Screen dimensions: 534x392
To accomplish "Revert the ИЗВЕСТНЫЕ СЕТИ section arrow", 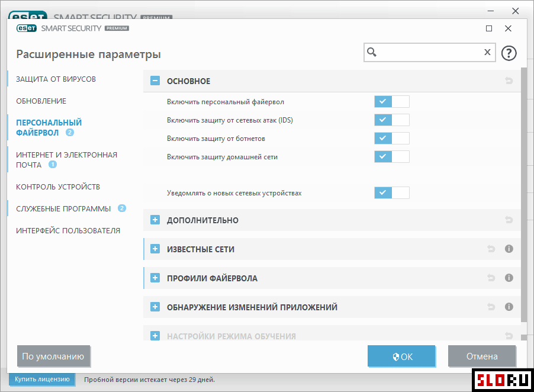I will [491, 249].
